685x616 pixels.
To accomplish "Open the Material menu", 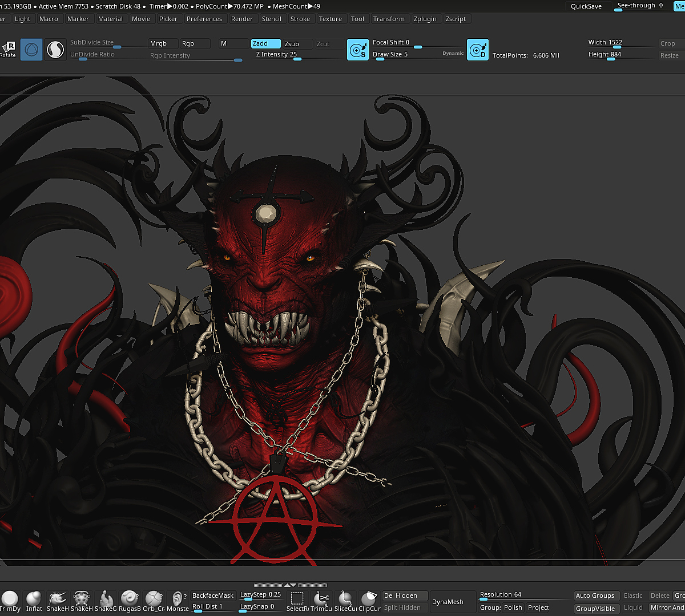I will tap(110, 19).
